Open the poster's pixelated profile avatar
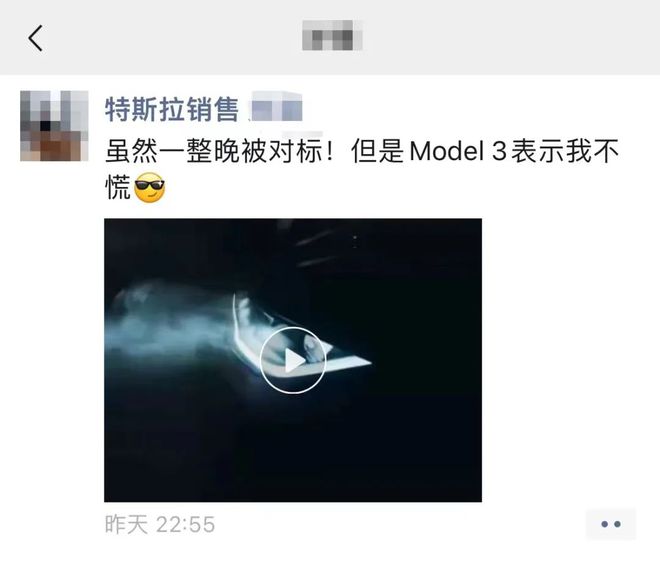The height and width of the screenshot is (574, 660). click(54, 126)
